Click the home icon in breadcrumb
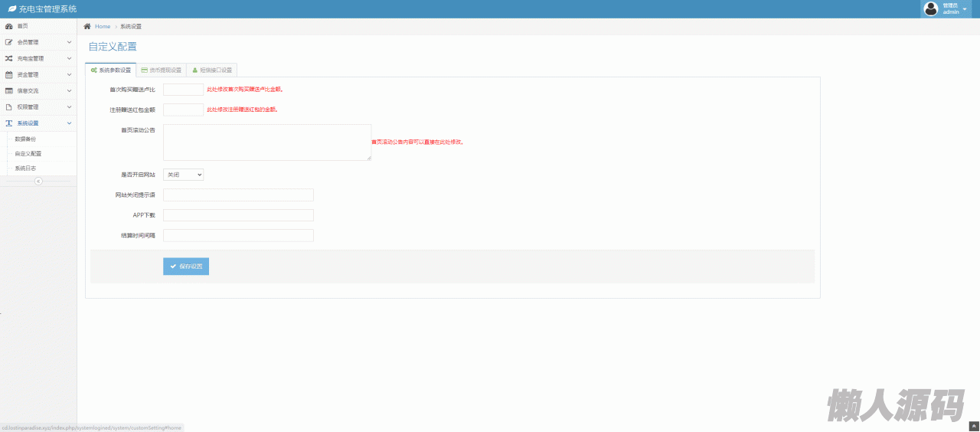 tap(87, 26)
